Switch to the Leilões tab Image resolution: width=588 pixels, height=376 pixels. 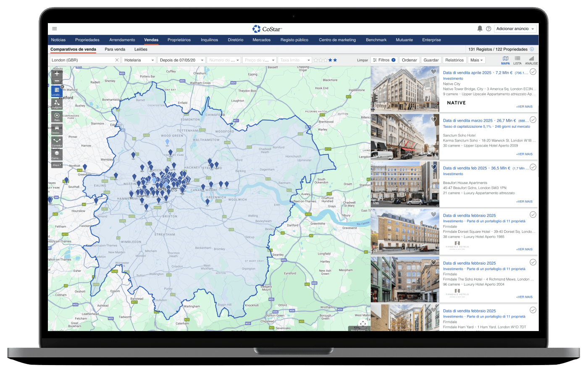pos(141,50)
